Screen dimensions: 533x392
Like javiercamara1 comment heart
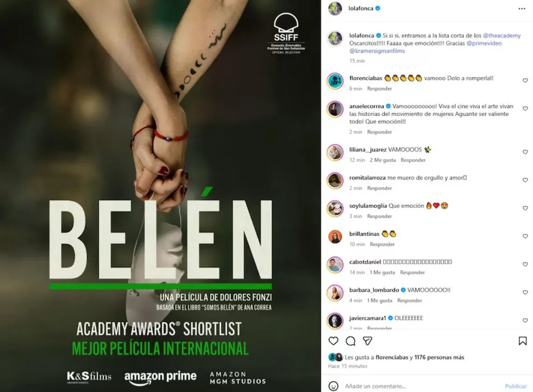point(525,320)
